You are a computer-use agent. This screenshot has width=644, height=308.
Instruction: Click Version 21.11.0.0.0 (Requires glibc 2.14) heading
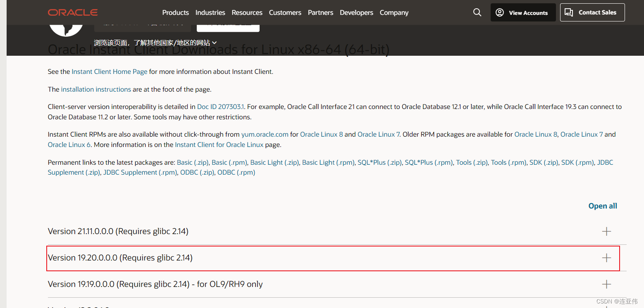pos(118,231)
